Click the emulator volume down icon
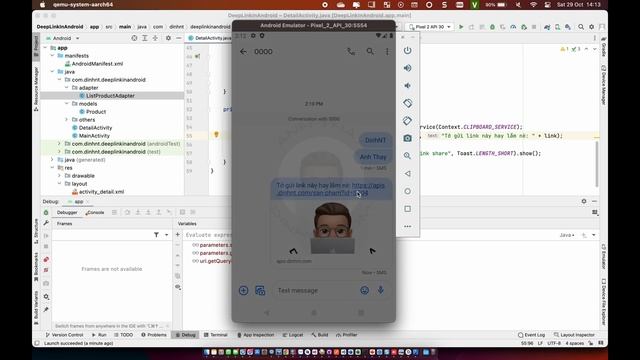640x360 pixels. click(407, 86)
